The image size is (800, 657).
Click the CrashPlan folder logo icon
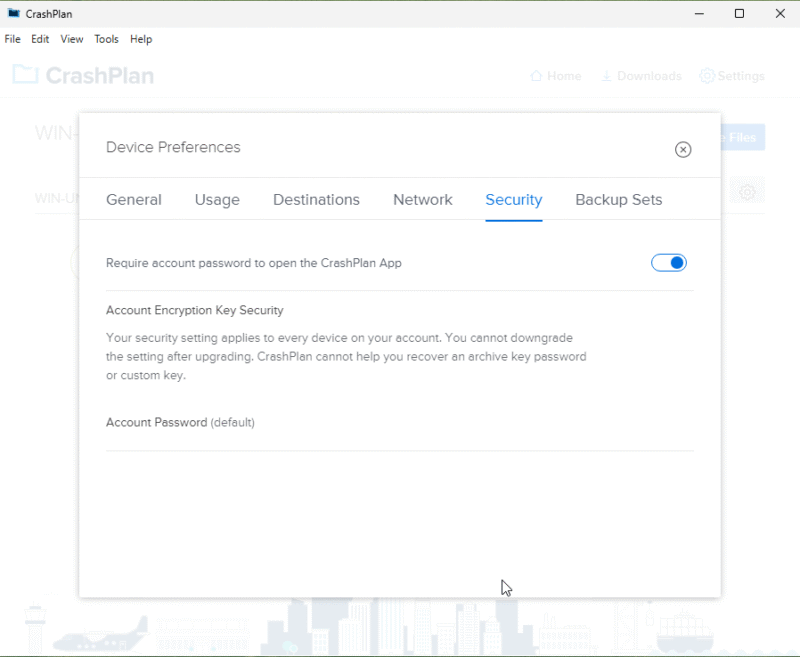[26, 74]
